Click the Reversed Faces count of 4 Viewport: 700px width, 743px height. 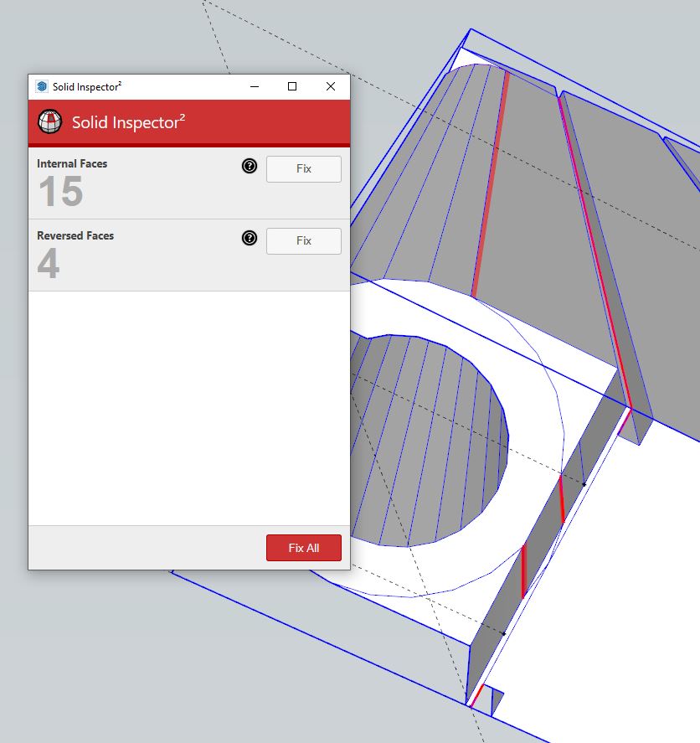[x=49, y=264]
